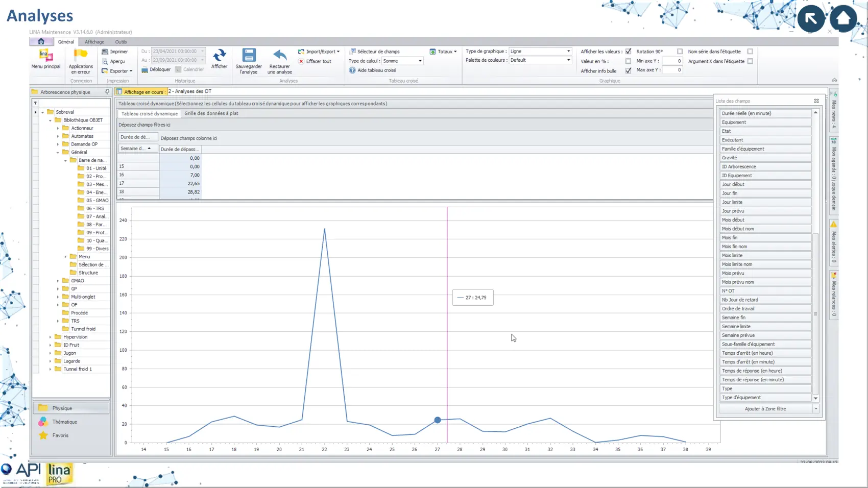868x488 pixels.
Task: Switch to the Affichage ribbon tab
Action: click(x=94, y=42)
